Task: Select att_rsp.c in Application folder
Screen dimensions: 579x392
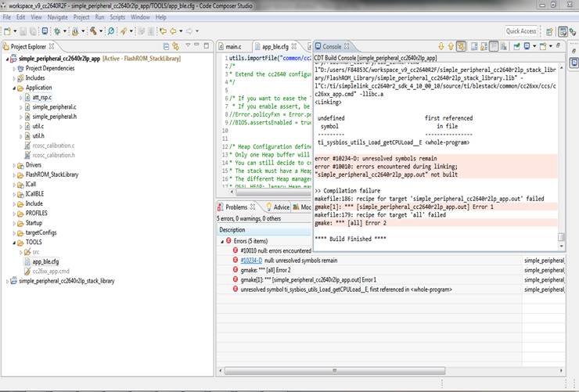Action: [x=41, y=98]
